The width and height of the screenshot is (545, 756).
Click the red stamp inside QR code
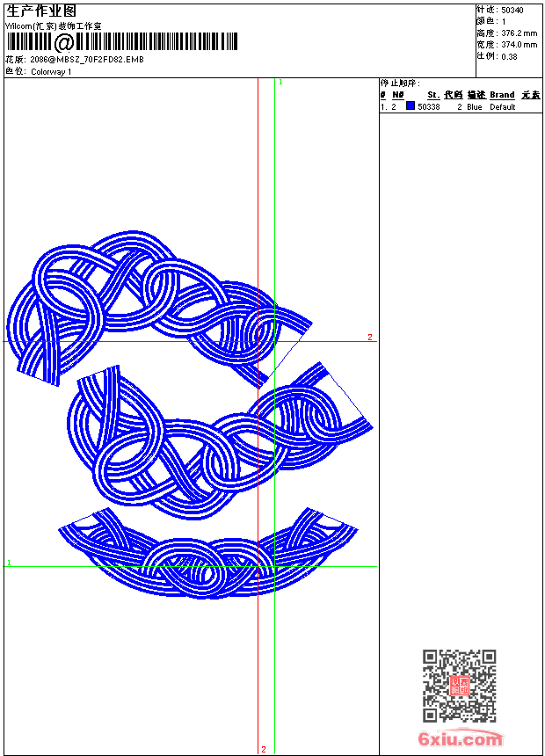[x=460, y=686]
